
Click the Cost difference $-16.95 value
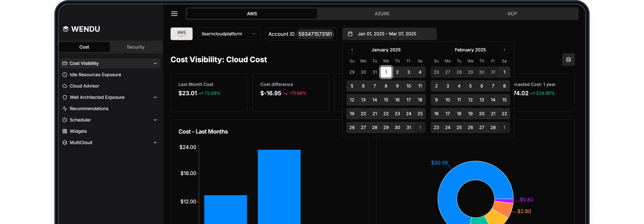pos(270,93)
